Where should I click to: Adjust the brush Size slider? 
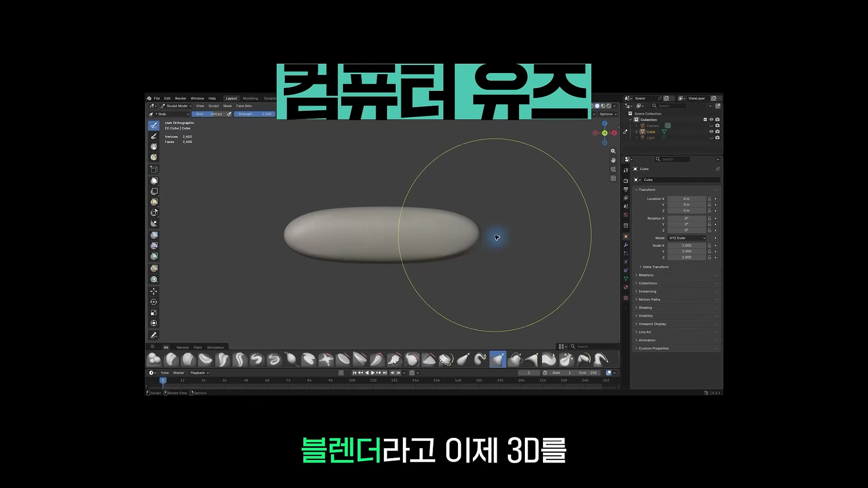(x=209, y=114)
